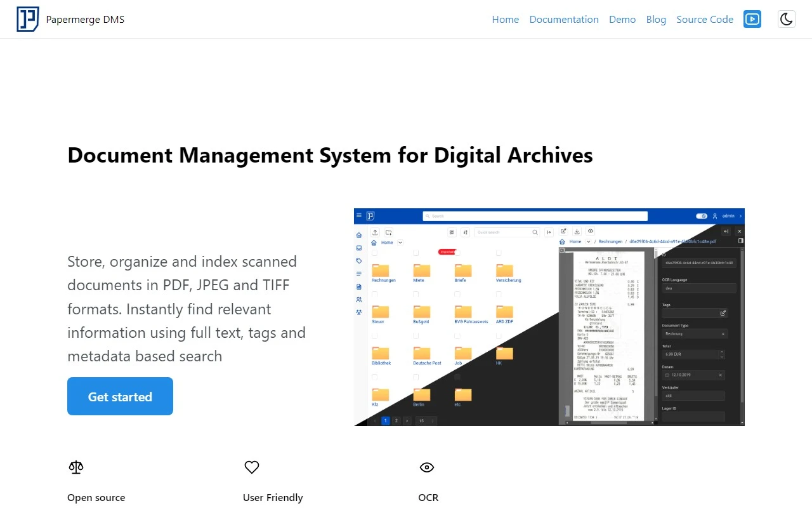Click the heart User Friendly icon
The height and width of the screenshot is (508, 812).
tap(252, 467)
